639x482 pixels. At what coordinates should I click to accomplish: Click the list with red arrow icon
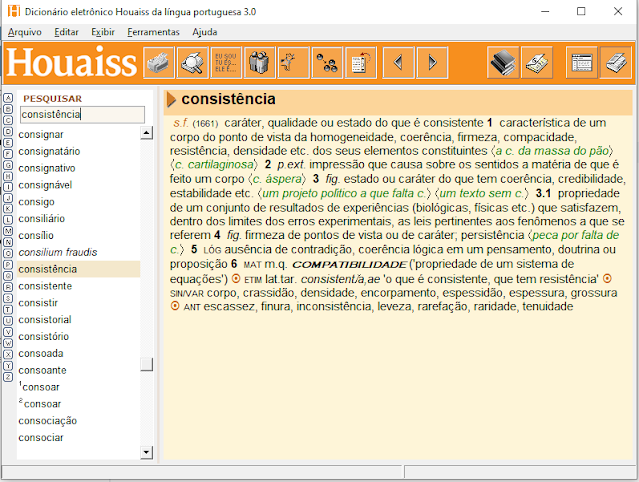pyautogui.click(x=360, y=63)
